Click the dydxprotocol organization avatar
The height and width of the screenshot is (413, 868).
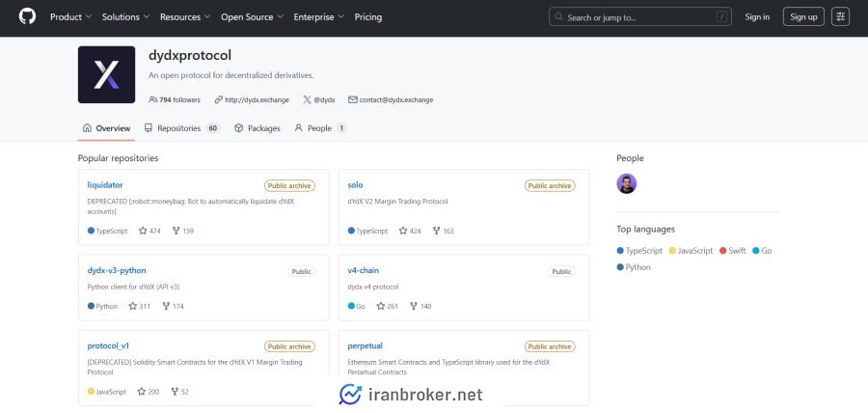[106, 74]
